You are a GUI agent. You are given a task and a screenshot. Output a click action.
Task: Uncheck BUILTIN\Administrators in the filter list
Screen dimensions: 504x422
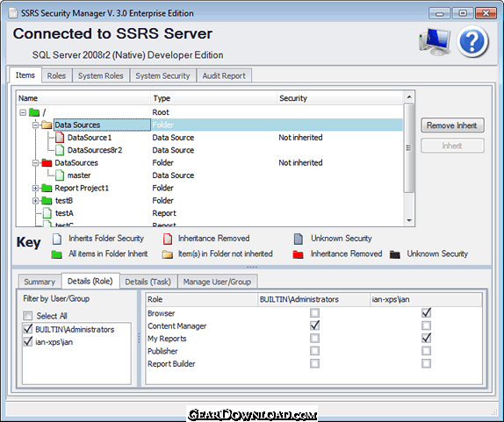point(27,329)
